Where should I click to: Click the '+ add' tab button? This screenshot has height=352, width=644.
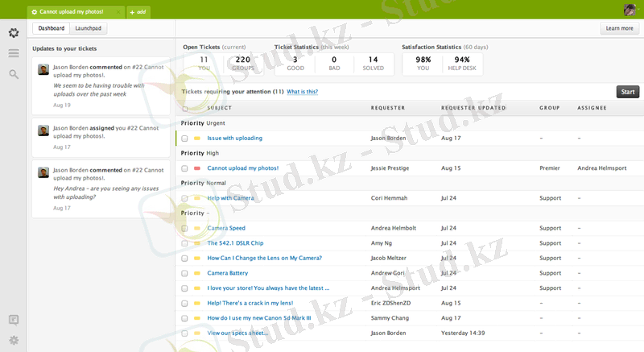point(138,12)
